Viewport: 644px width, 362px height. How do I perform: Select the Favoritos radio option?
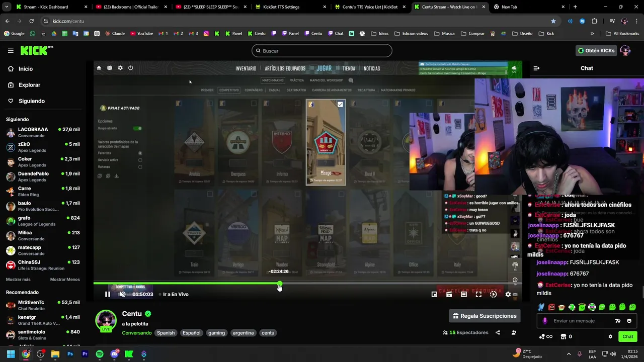[140, 153]
